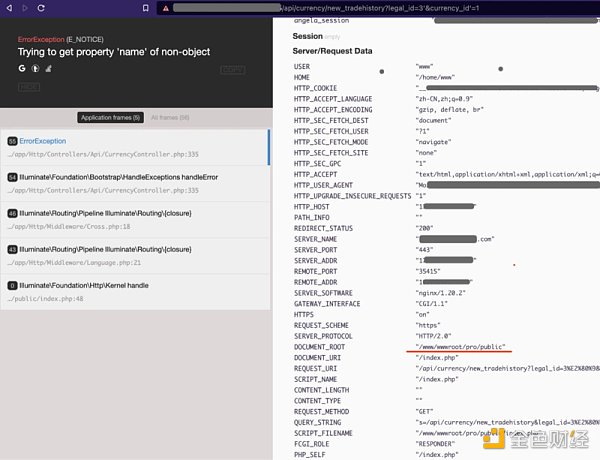Select frame 43 Pipeline closure Language.php

(135, 255)
